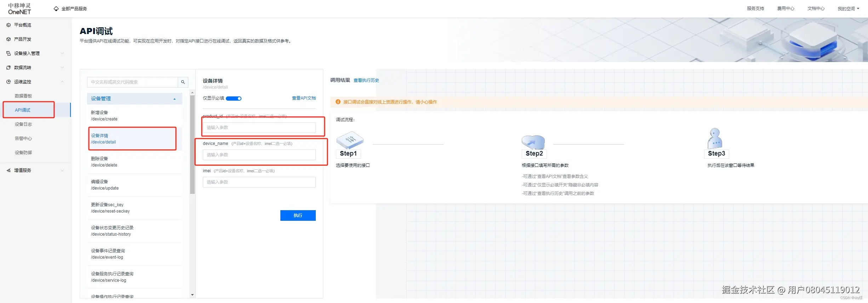Open 数据看板 submenu item
The image size is (868, 303).
click(23, 96)
